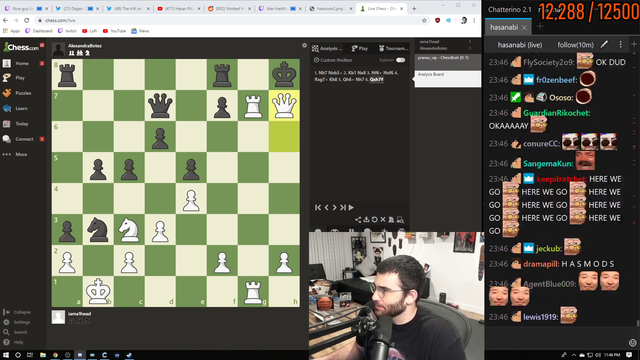This screenshot has height=360, width=640.
Task: Add a new Chatterino tab
Action: [540, 27]
